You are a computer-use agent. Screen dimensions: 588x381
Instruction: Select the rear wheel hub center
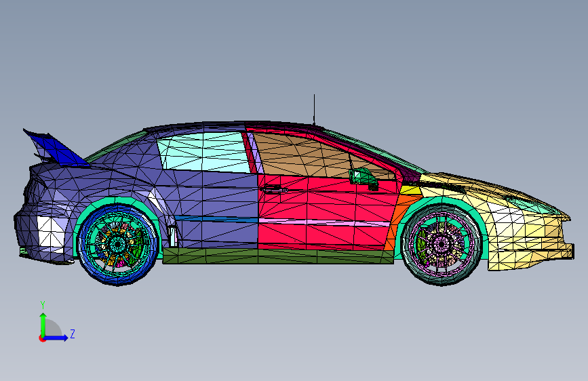coord(118,245)
